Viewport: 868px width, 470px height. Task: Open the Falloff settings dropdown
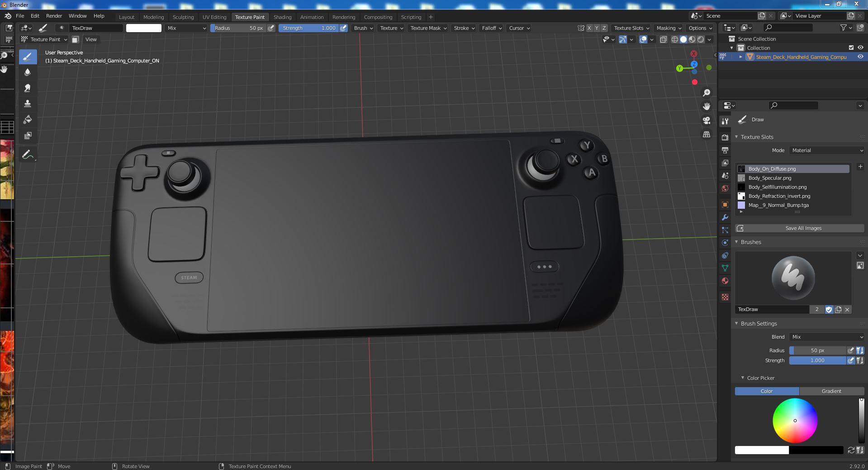tap(492, 28)
